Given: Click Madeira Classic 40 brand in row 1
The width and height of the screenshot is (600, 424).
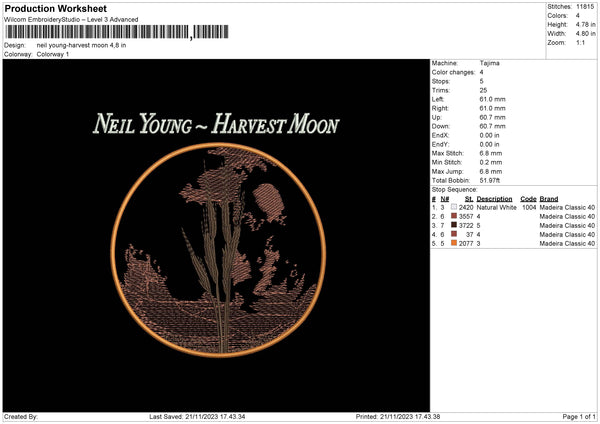Looking at the screenshot, I should pyautogui.click(x=567, y=207).
